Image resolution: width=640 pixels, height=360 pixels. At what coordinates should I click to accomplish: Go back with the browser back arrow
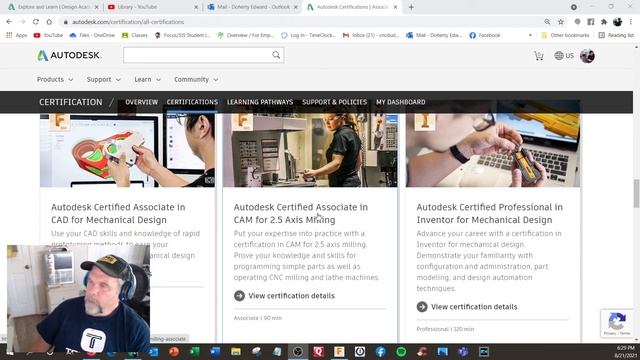[9, 22]
